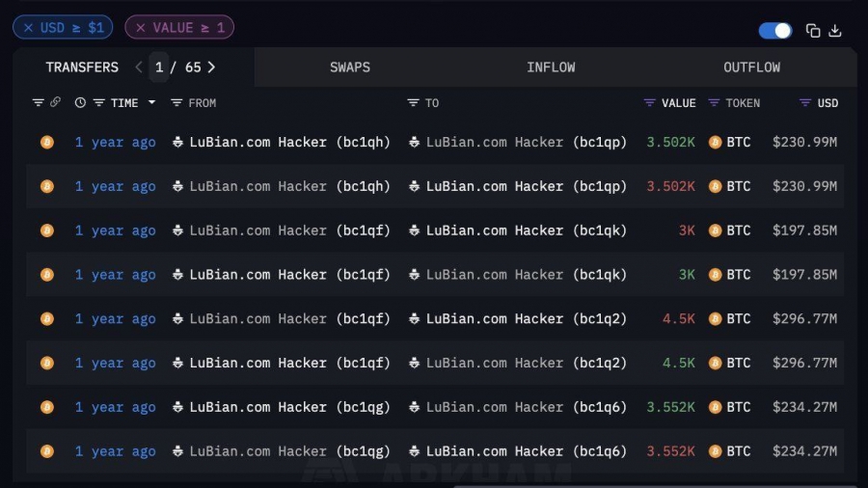Open the TO column filter icon
This screenshot has height=488, width=868.
(413, 103)
